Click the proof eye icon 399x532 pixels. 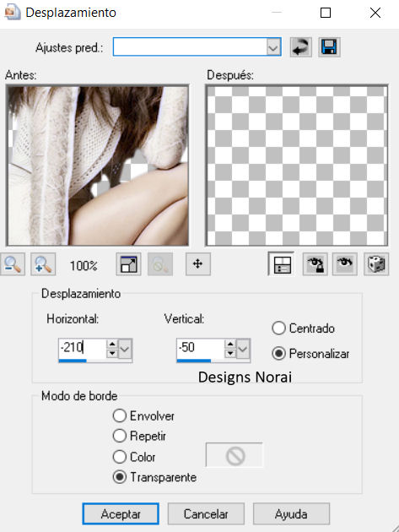[x=345, y=264]
